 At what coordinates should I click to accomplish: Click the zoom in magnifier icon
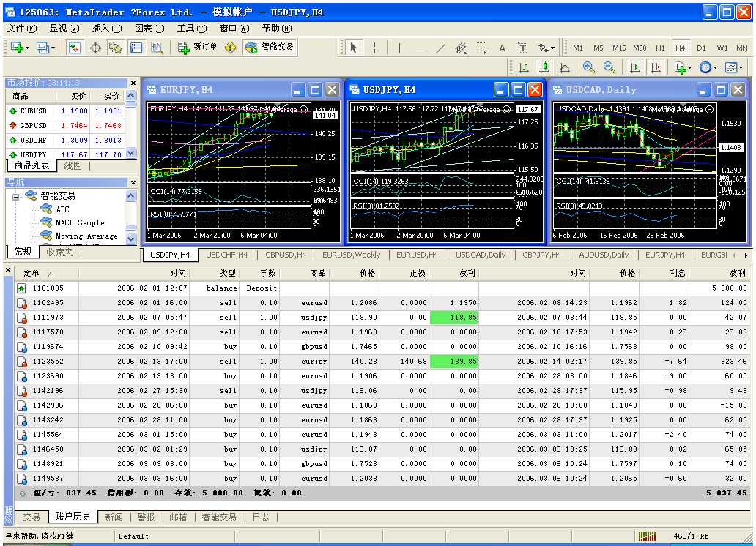click(589, 67)
